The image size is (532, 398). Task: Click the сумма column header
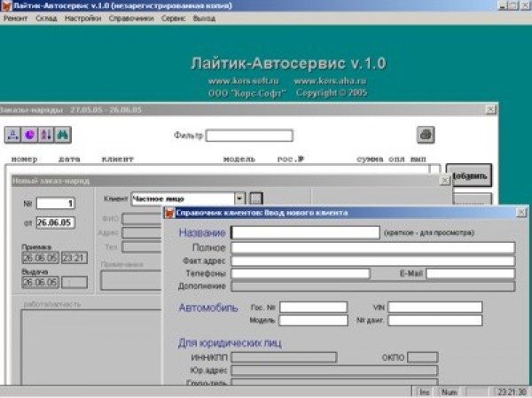[370, 159]
